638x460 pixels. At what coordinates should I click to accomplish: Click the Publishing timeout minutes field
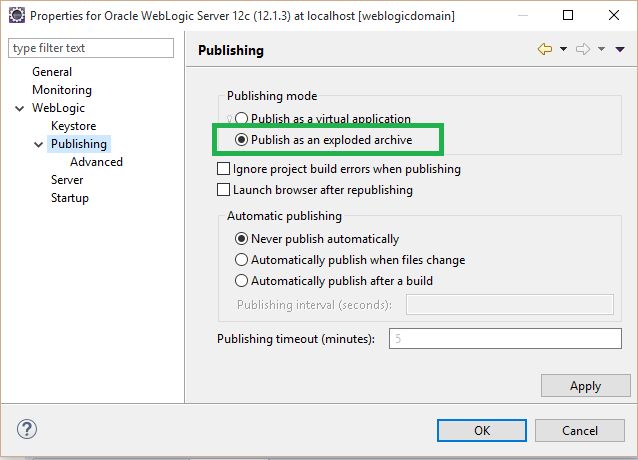coord(505,338)
